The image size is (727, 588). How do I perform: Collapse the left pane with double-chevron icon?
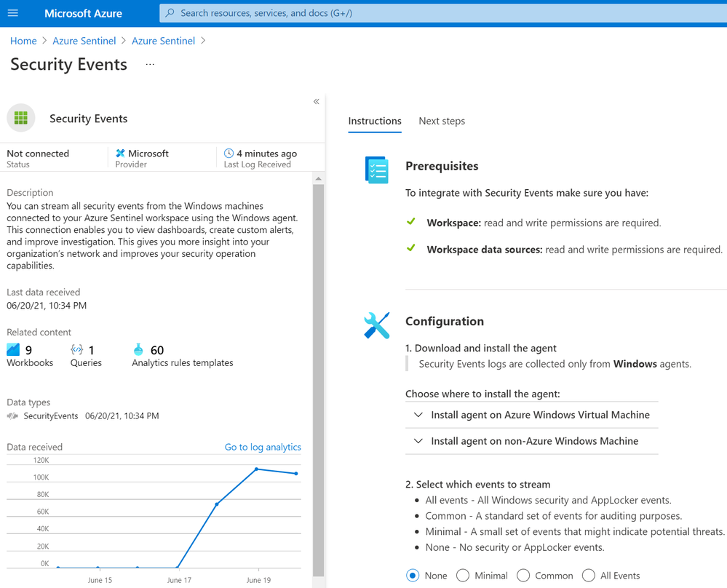point(317,102)
